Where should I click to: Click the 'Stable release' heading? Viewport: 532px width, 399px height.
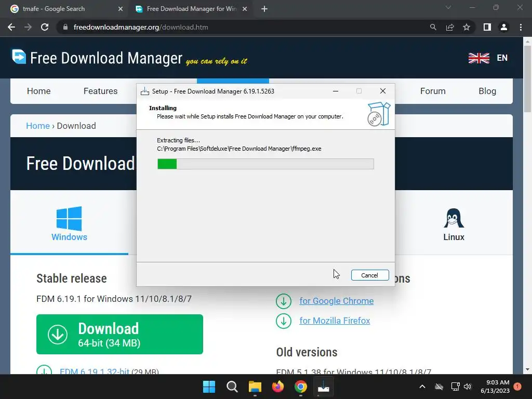click(72, 278)
